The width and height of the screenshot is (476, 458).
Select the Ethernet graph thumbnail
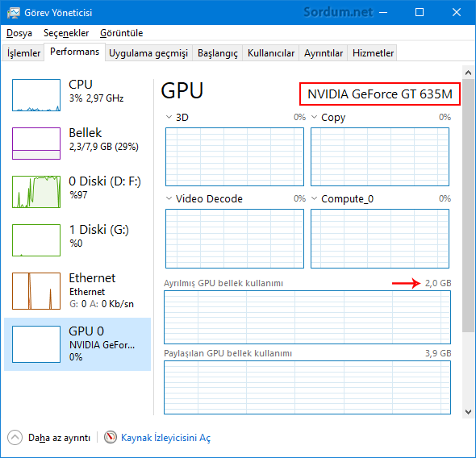pos(36,291)
